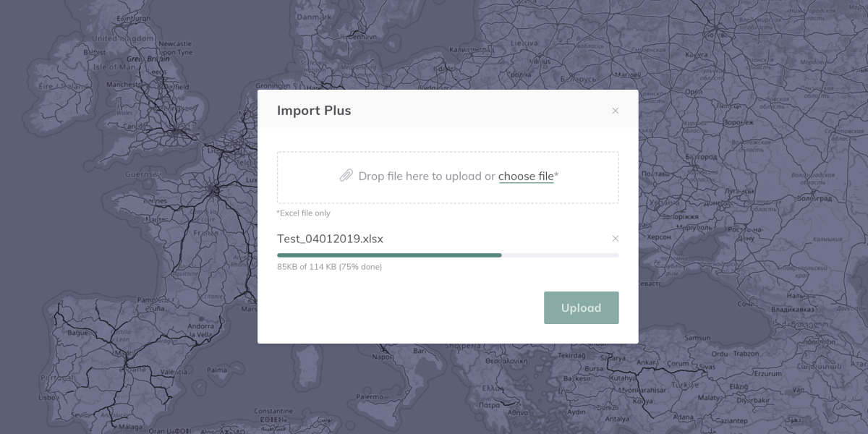The width and height of the screenshot is (868, 434).
Task: Click the Excel file only note
Action: pyautogui.click(x=304, y=213)
